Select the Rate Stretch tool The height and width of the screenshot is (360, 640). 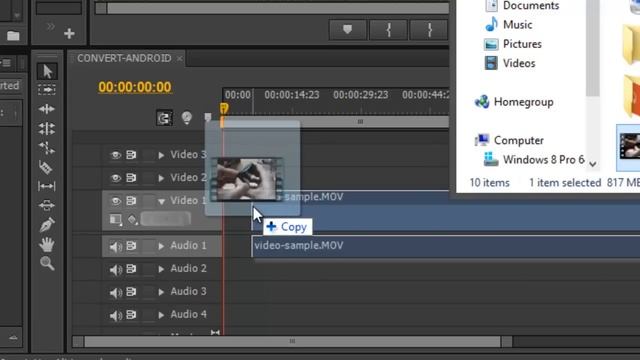coord(47,147)
